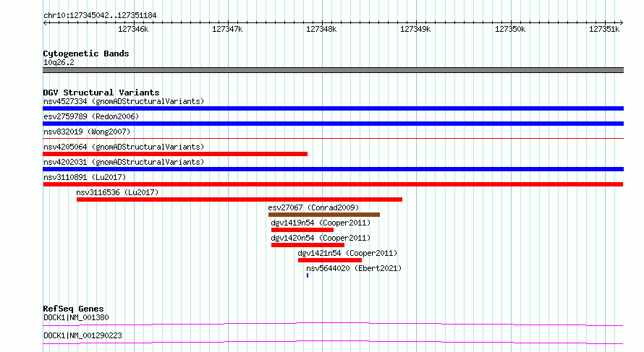Image resolution: width=644 pixels, height=352 pixels.
Task: Click the 127349k ruler tick label
Action: tap(415, 29)
